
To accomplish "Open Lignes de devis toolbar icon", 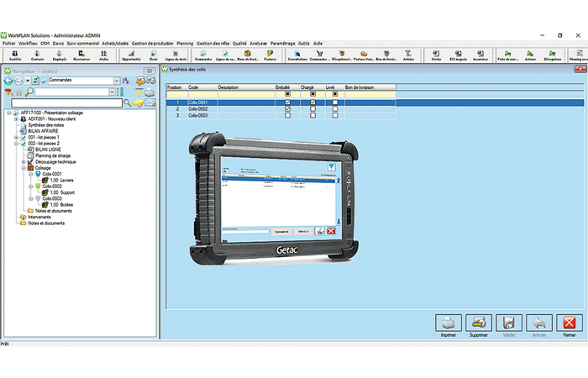I will point(176,55).
